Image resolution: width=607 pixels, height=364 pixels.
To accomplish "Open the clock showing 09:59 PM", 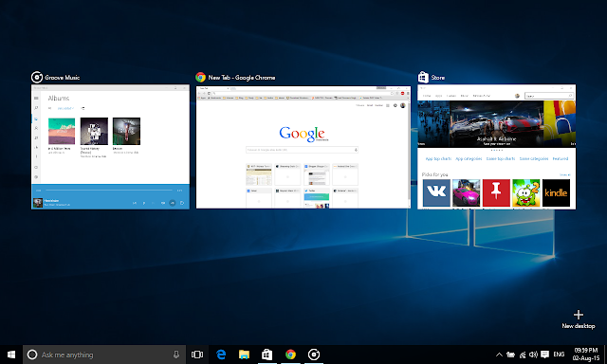I will [x=586, y=355].
